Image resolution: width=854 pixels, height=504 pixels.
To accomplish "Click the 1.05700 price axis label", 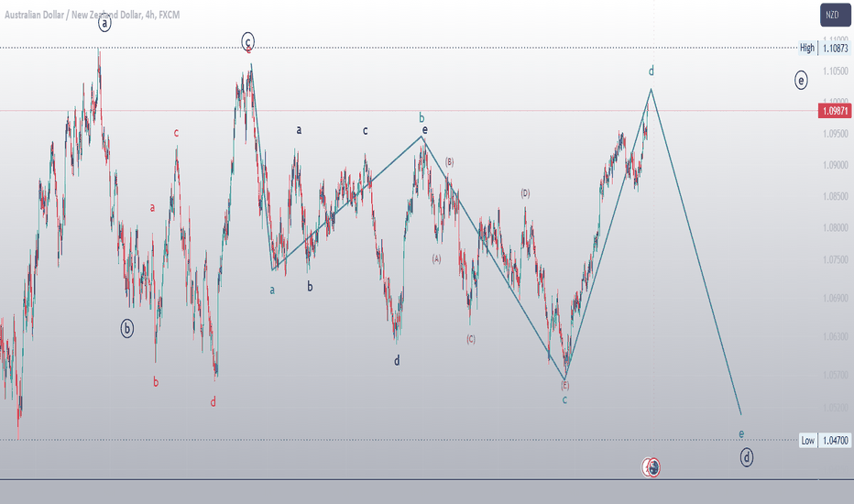I will pyautogui.click(x=836, y=375).
